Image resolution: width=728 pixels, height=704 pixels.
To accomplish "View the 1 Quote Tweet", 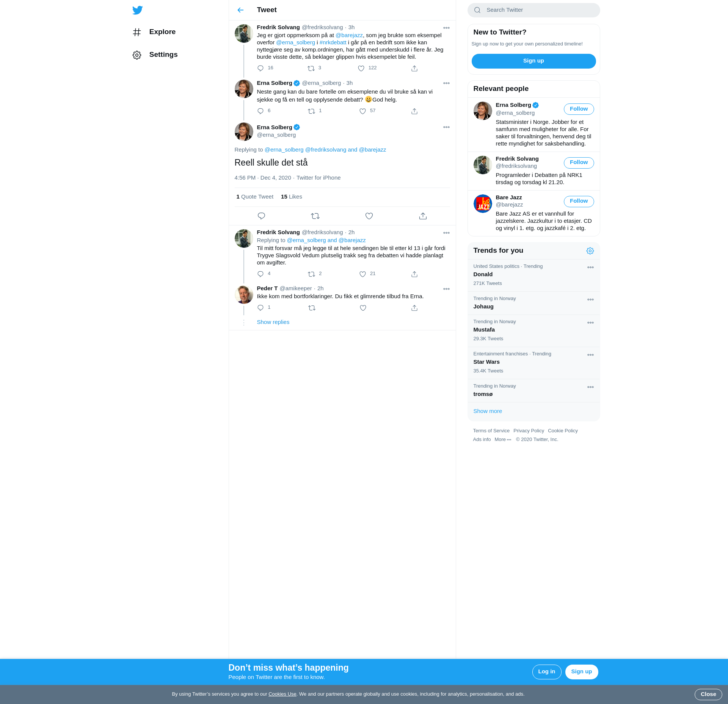I will click(x=255, y=197).
